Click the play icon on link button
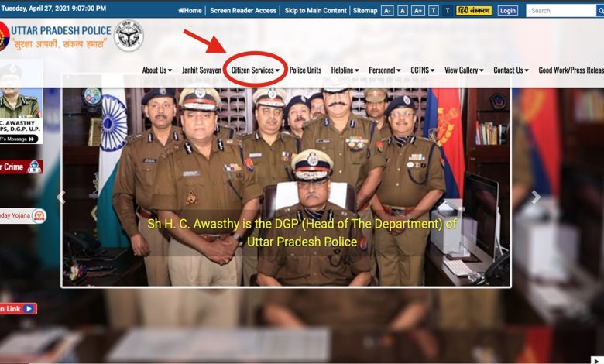604x364 pixels. 29,308
